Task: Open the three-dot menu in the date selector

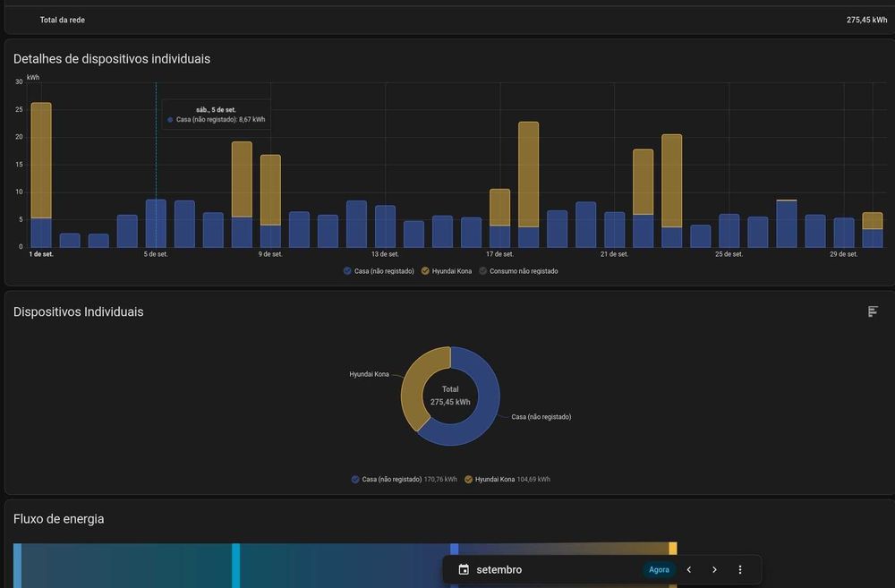Action: (740, 570)
